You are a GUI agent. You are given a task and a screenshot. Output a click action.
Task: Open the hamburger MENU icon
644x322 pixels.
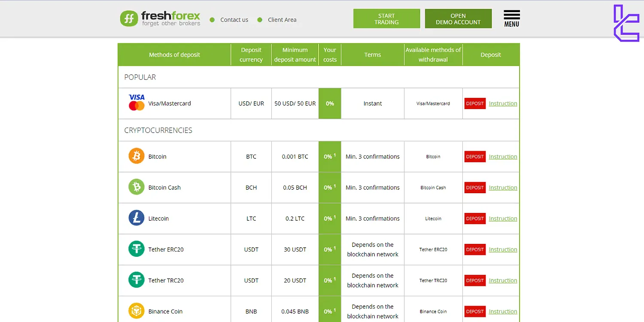tap(512, 19)
